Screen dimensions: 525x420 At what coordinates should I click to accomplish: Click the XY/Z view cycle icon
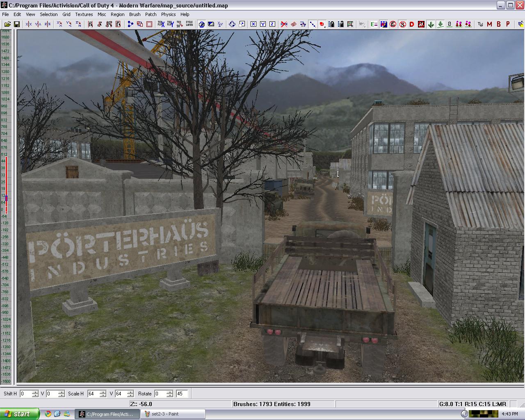point(220,24)
